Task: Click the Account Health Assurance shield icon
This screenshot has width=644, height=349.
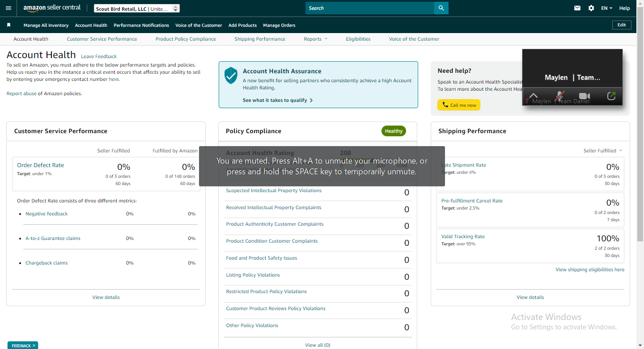Action: point(231,76)
